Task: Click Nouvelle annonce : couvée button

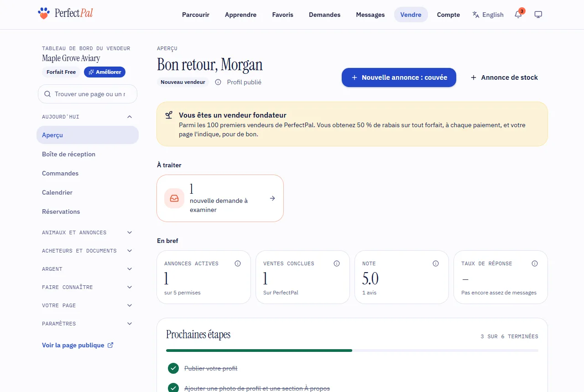Action: (x=399, y=77)
